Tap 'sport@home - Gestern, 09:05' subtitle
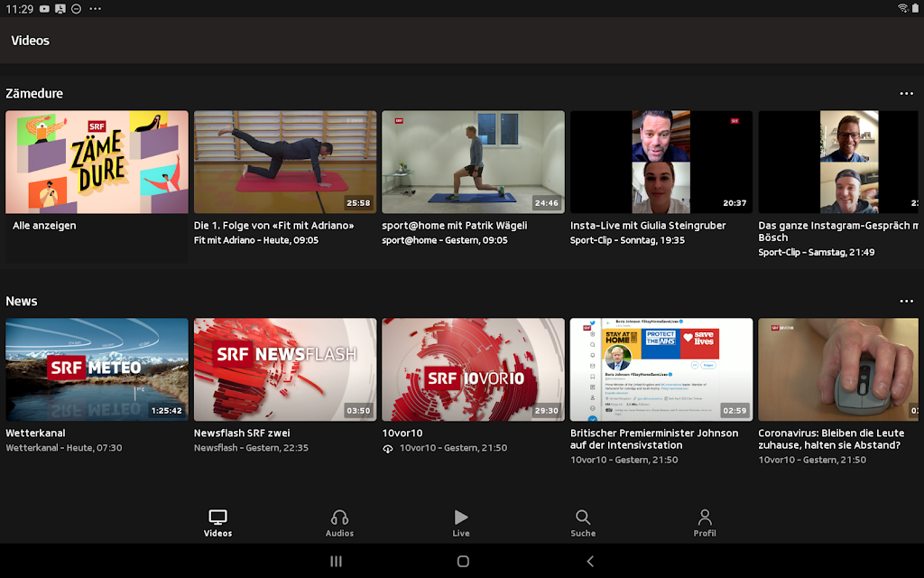Image resolution: width=924 pixels, height=578 pixels. pyautogui.click(x=445, y=240)
